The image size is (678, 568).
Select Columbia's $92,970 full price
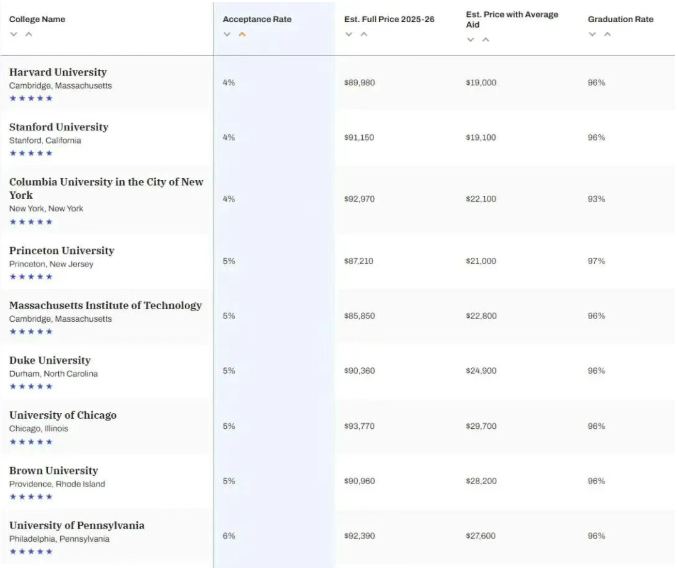[x=359, y=199]
